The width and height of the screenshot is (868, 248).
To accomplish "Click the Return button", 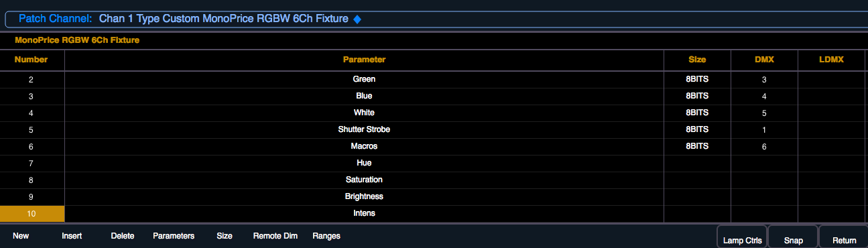I will tap(844, 237).
